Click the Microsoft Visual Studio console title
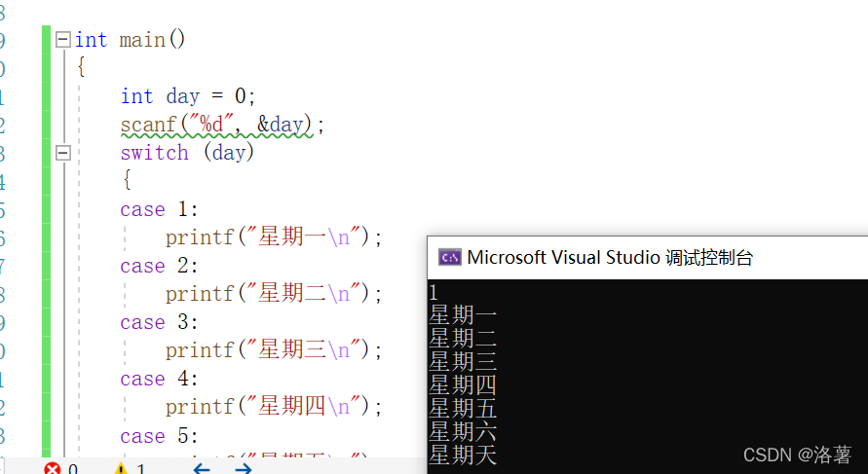The height and width of the screenshot is (474, 868). (610, 257)
